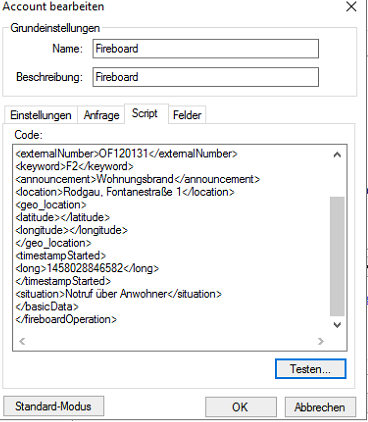
Task: Open the Anfrage tab
Action: click(x=101, y=115)
